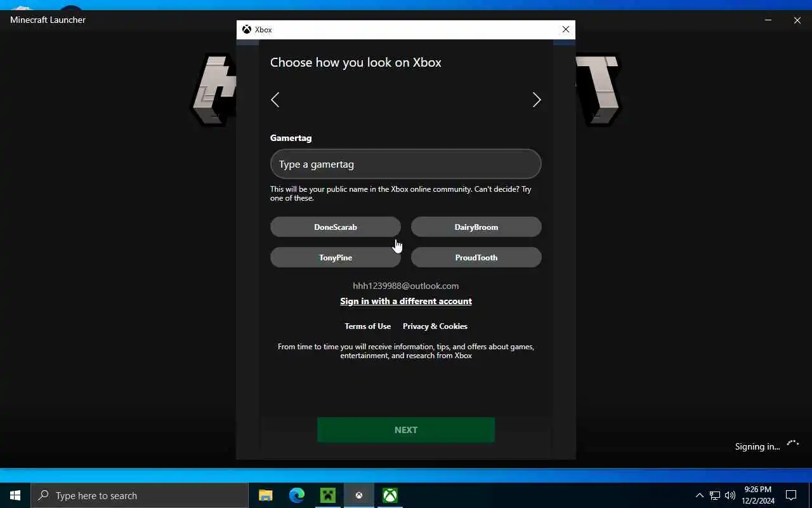Screen dimensions: 812x508
Task: Pick the DoneScarab suggested gamertag
Action: click(x=336, y=227)
